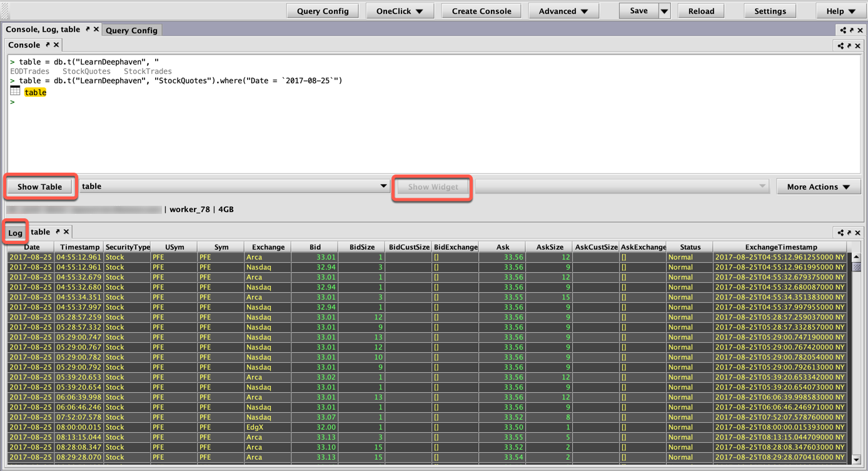Click the drag grip at top-left corner
The height and width of the screenshot is (471, 868).
tap(5, 11)
